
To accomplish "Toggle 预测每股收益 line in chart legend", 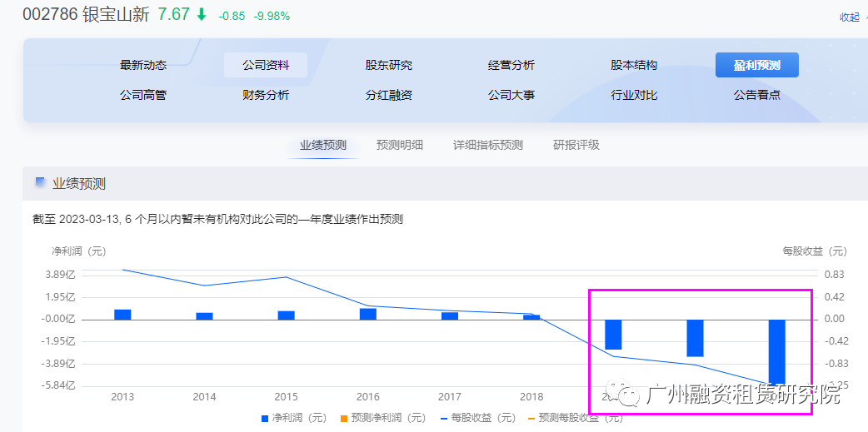I will click(x=576, y=418).
